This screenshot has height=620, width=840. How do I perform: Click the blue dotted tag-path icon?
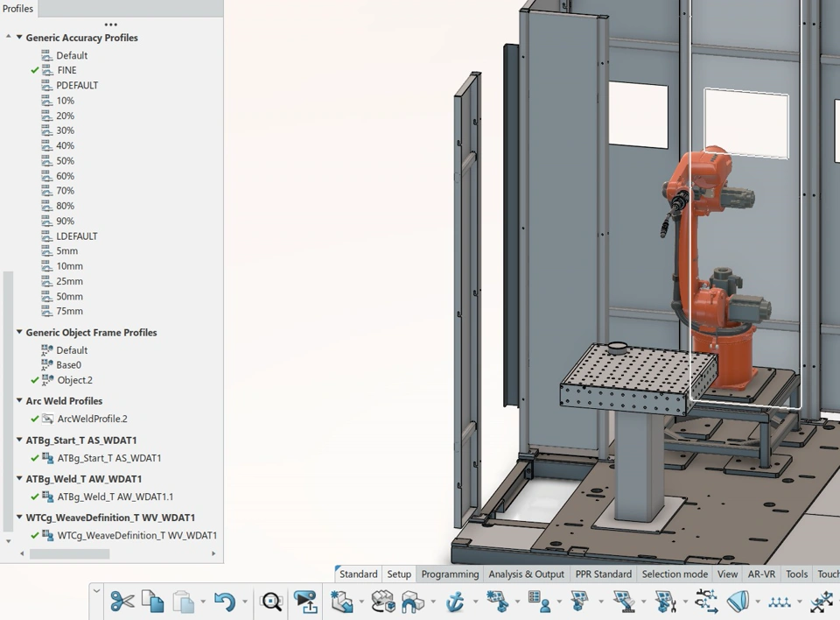pos(780,602)
